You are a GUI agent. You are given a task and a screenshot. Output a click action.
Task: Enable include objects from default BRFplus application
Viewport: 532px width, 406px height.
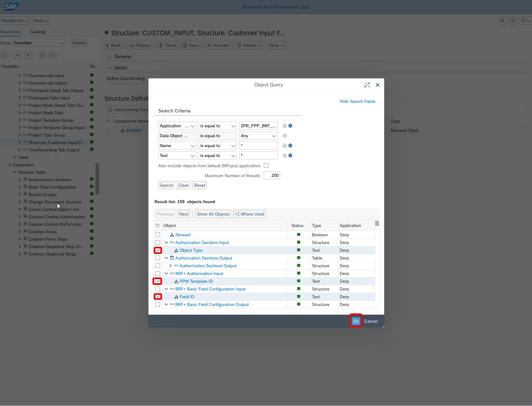(x=266, y=166)
